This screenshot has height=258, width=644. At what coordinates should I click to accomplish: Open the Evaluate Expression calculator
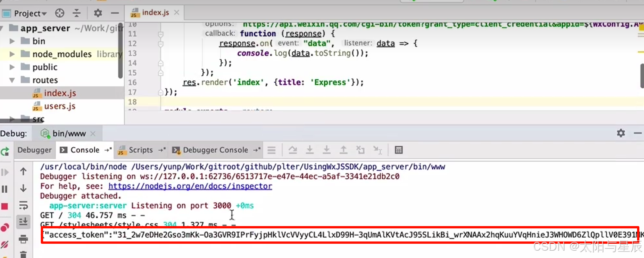(399, 150)
